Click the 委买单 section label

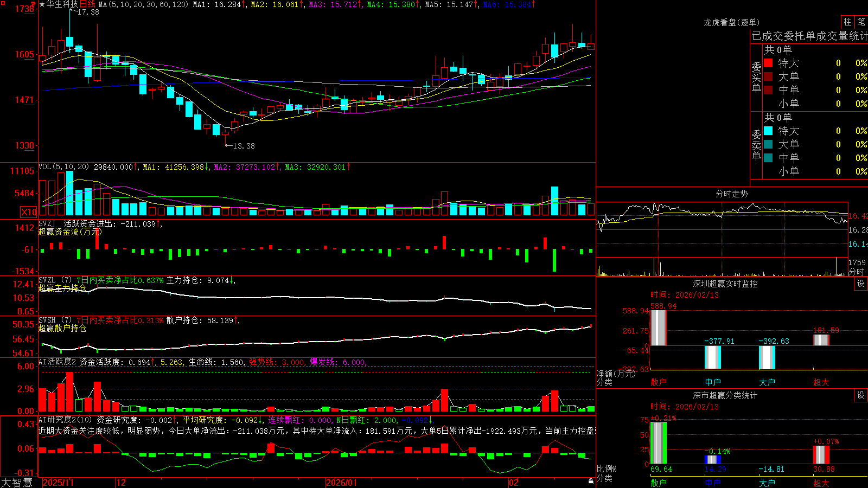pos(756,77)
